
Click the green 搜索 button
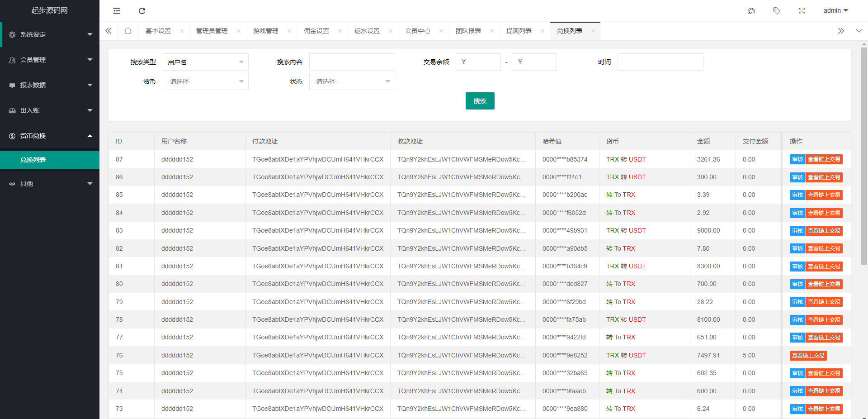[x=480, y=101]
